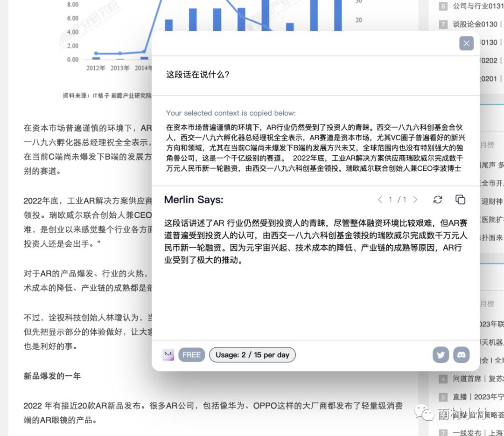Click the "Usage: 2 / 15 per day" pill
The height and width of the screenshot is (436, 504).
252,355
